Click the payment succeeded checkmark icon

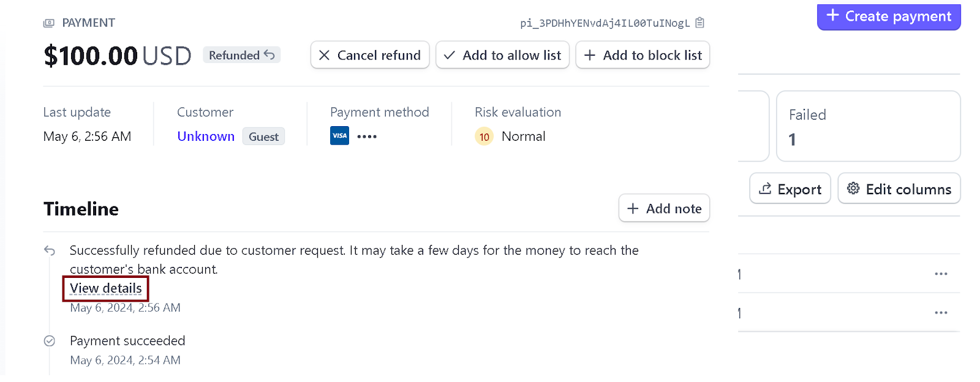click(x=50, y=341)
